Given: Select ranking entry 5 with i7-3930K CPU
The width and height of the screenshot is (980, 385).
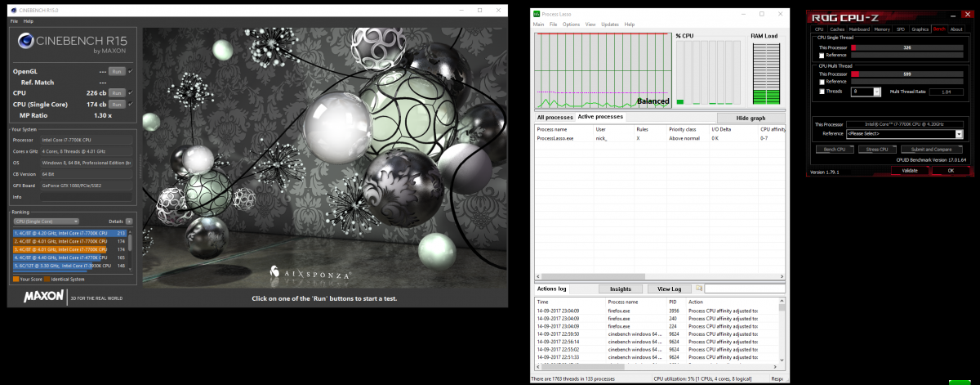Looking at the screenshot, I should (x=69, y=266).
